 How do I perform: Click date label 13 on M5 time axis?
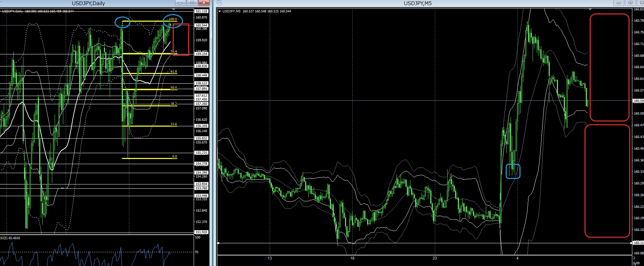point(270,258)
